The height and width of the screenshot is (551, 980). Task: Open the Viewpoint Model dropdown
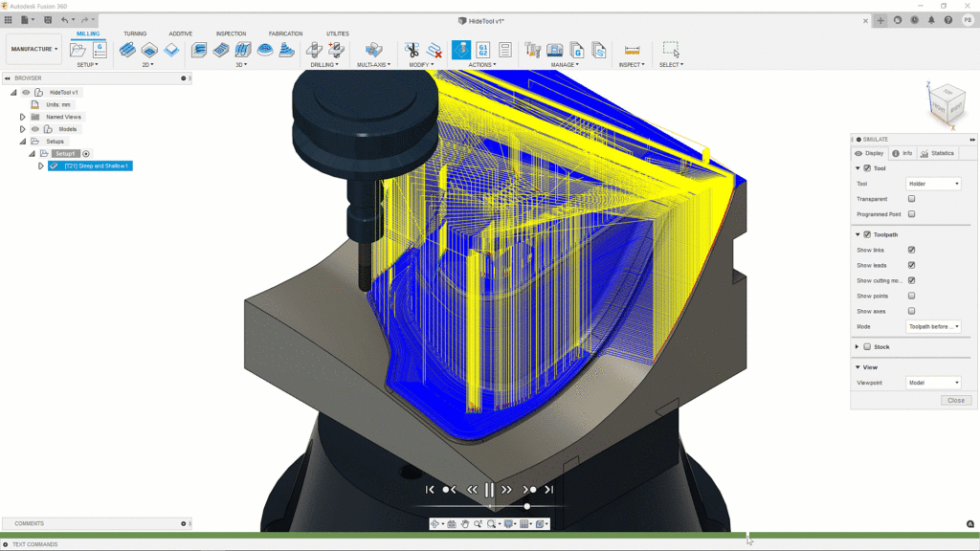click(933, 383)
